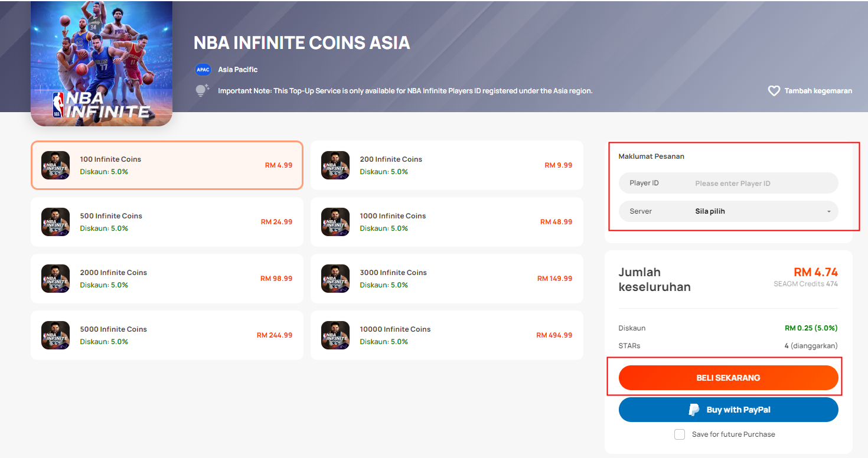Click the Maklumat Pesanan heading

[x=651, y=156]
